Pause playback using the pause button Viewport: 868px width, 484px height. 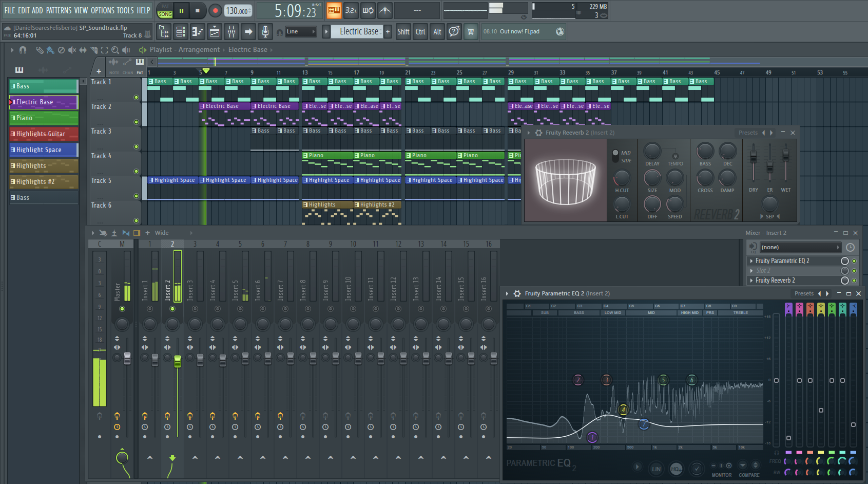[x=181, y=10]
